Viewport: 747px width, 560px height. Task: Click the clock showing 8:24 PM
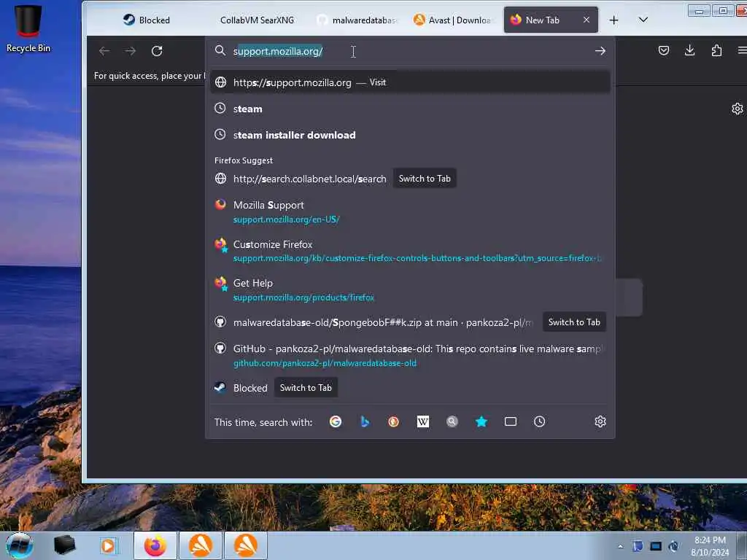[710, 546]
